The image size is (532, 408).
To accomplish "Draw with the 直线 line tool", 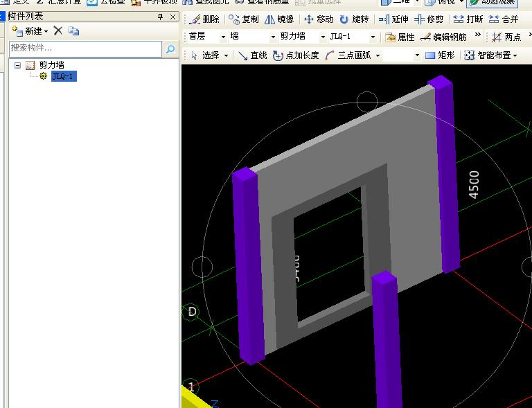I will click(252, 55).
